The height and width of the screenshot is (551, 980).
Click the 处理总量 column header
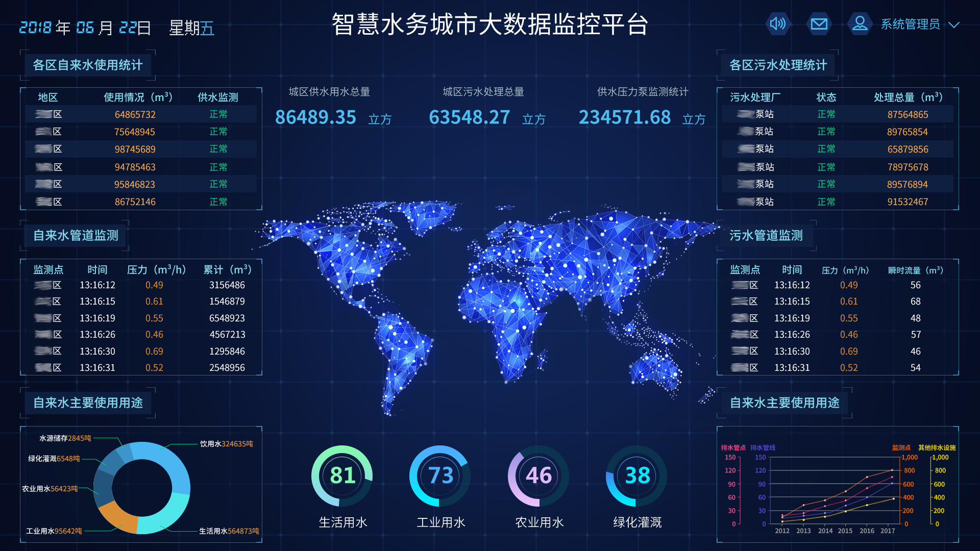pyautogui.click(x=908, y=97)
